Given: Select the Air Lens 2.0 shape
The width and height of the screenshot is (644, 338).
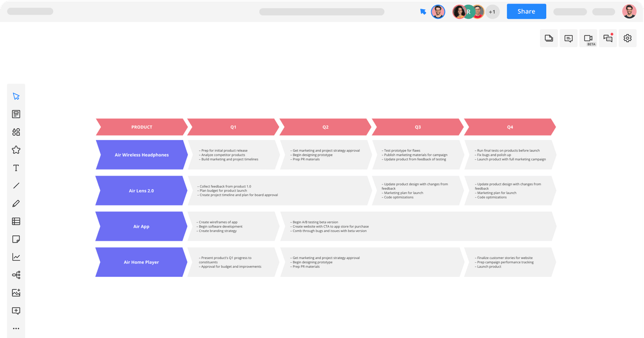Looking at the screenshot, I should click(x=141, y=190).
